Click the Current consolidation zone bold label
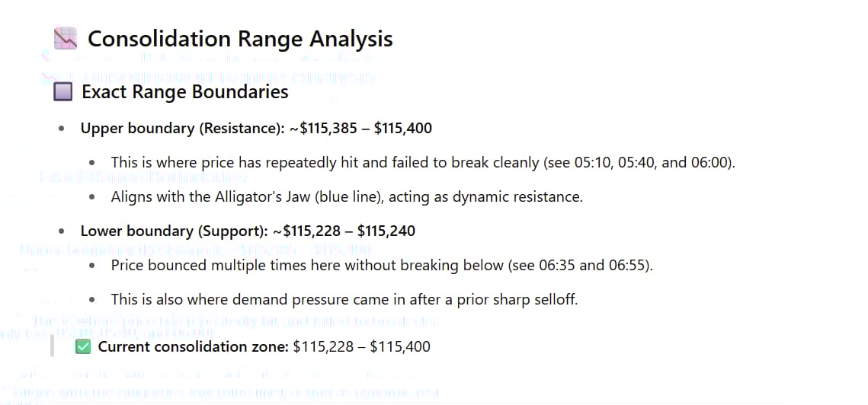Viewport: 868px width, 405px height. click(x=194, y=347)
